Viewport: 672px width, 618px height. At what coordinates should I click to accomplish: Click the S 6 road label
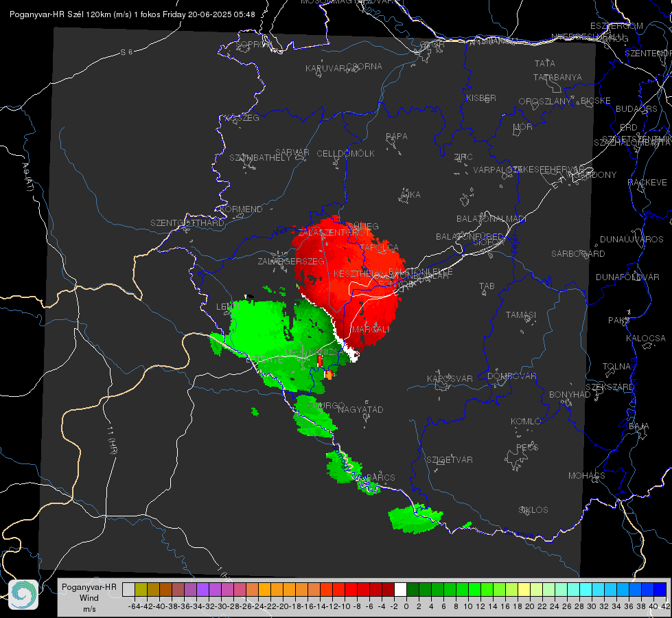coord(126,52)
